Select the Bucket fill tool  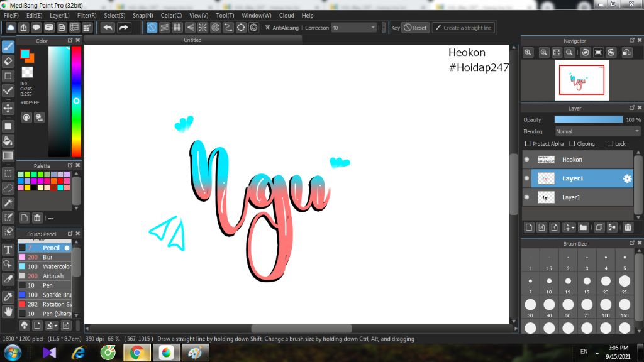(8, 141)
